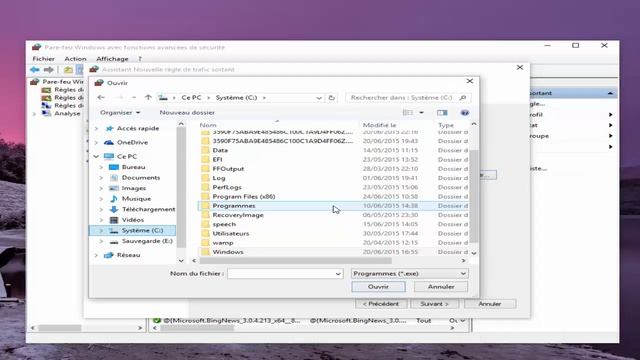Viewport: 640px width, 360px height.
Task: Select the EFI folder icon
Action: [x=205, y=160]
